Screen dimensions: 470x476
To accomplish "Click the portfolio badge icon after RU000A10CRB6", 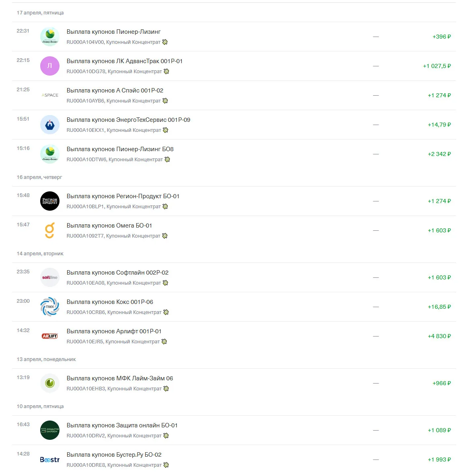I will (x=166, y=312).
